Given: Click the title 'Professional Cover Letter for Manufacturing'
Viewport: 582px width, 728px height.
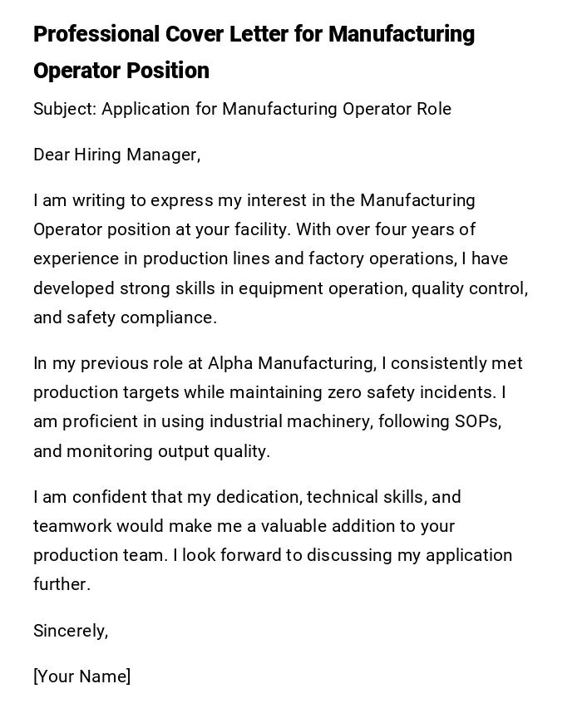Looking at the screenshot, I should [x=254, y=35].
